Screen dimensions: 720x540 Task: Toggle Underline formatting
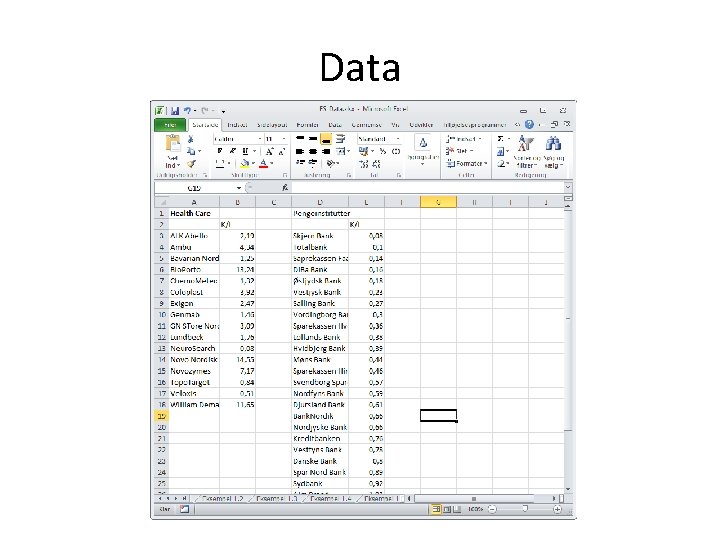pyautogui.click(x=245, y=151)
